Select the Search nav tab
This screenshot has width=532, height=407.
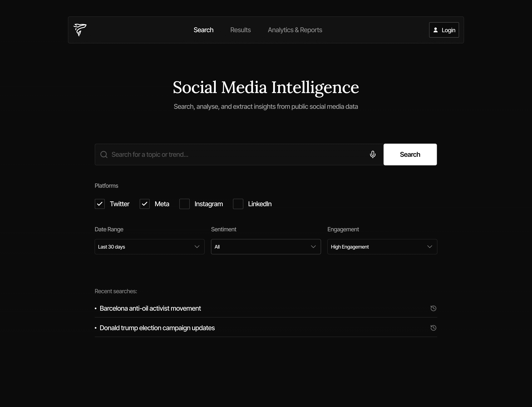tap(203, 30)
